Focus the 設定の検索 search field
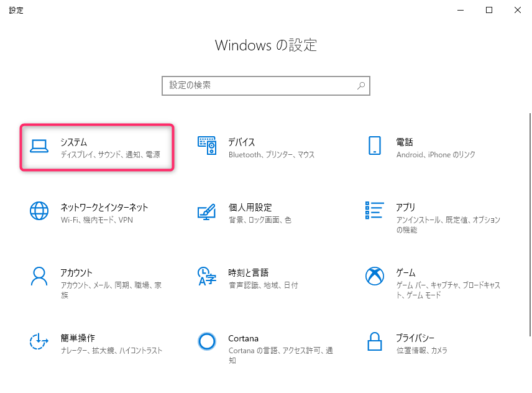 [265, 86]
